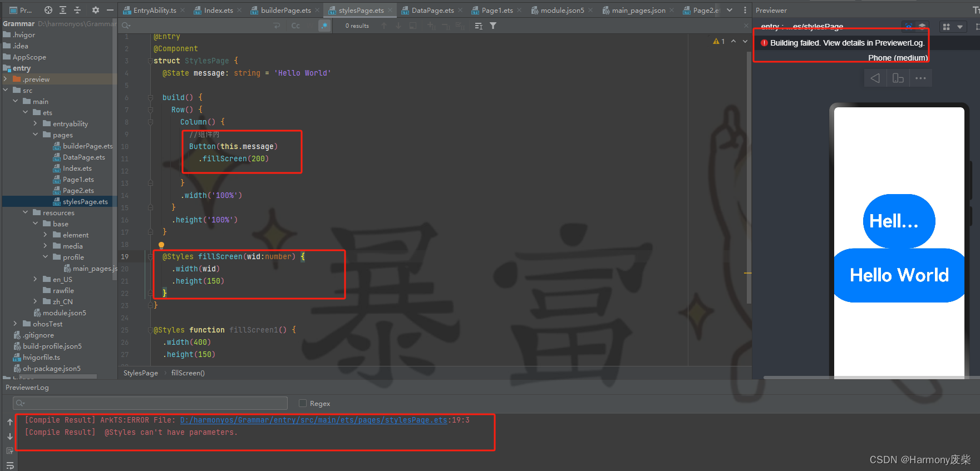Enable the Regex checkbox
This screenshot has height=471, width=980.
(303, 403)
